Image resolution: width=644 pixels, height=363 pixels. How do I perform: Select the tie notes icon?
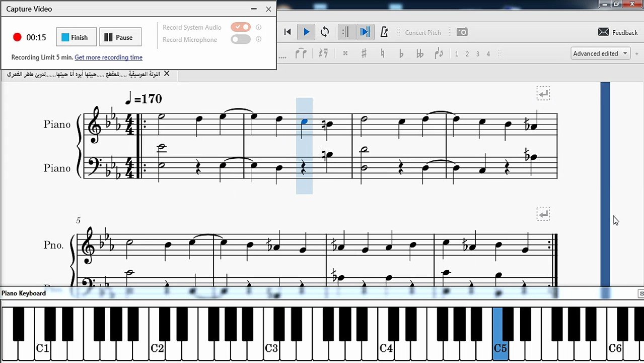pyautogui.click(x=301, y=53)
